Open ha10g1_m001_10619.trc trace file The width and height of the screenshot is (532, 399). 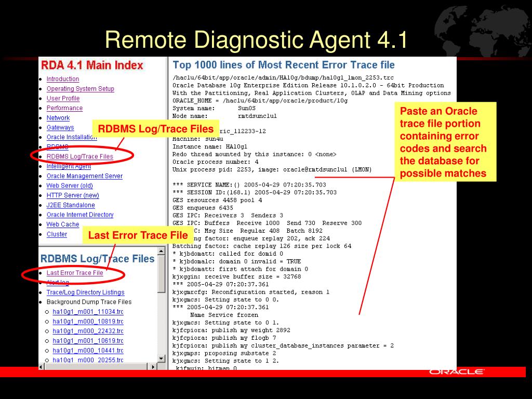coord(88,341)
